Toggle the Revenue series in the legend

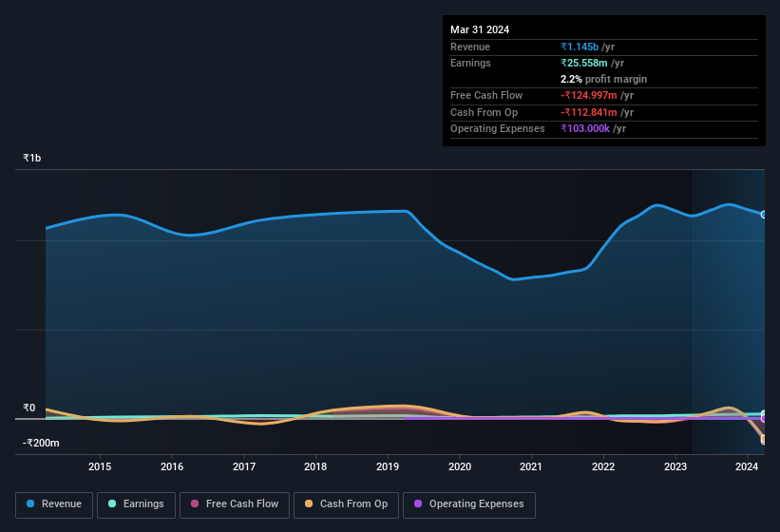(54, 504)
